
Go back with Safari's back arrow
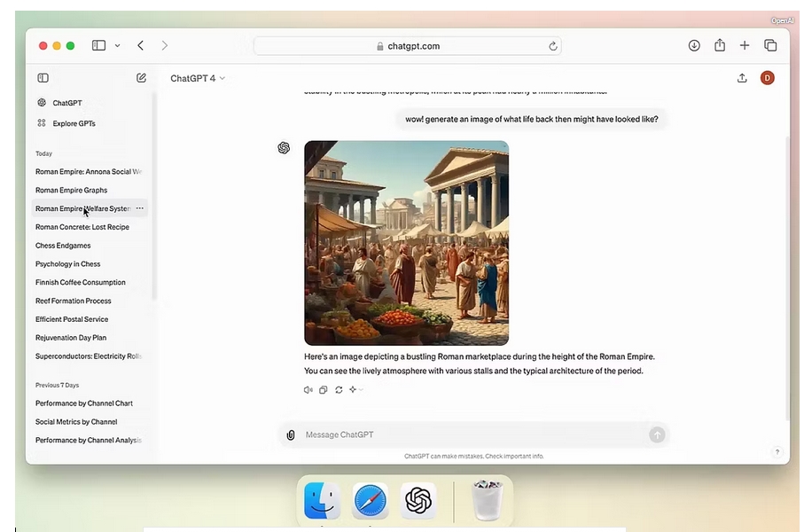[x=140, y=45]
